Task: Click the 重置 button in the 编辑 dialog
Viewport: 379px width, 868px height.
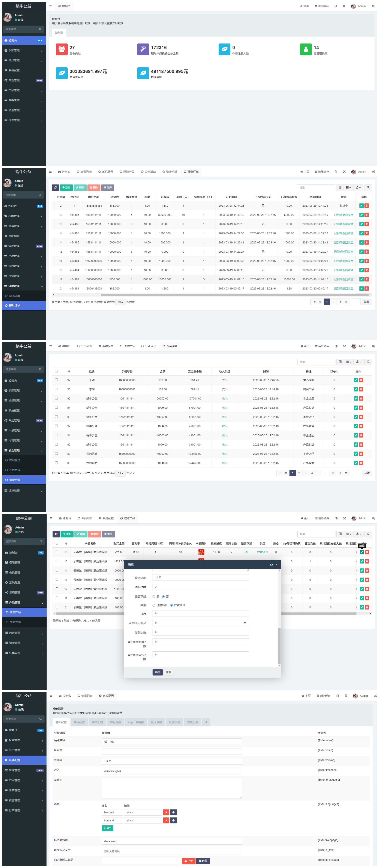Action: click(169, 672)
